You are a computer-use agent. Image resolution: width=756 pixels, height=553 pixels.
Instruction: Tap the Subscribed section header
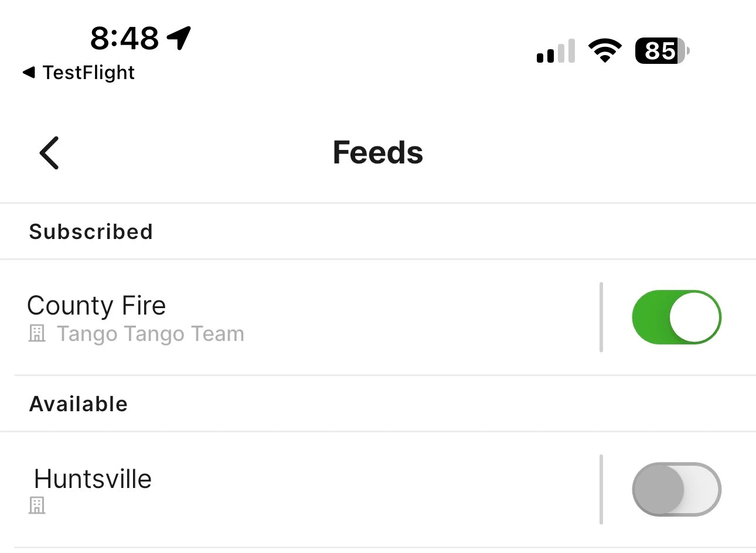pyautogui.click(x=91, y=232)
